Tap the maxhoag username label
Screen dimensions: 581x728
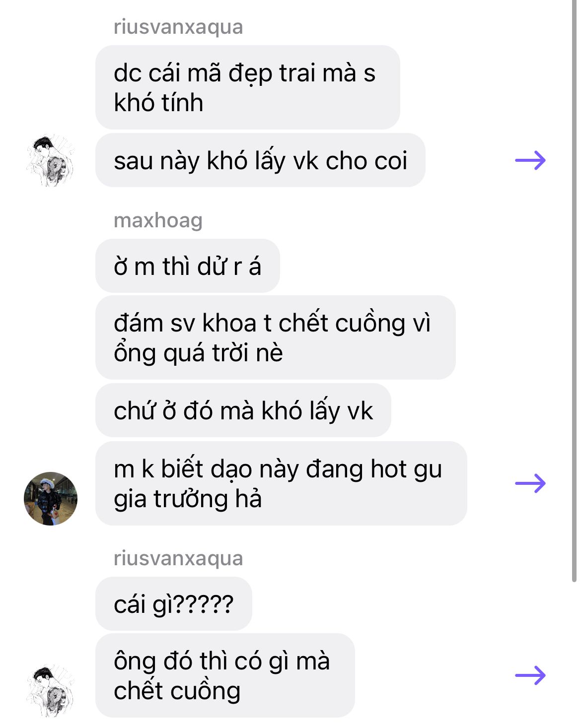158,220
